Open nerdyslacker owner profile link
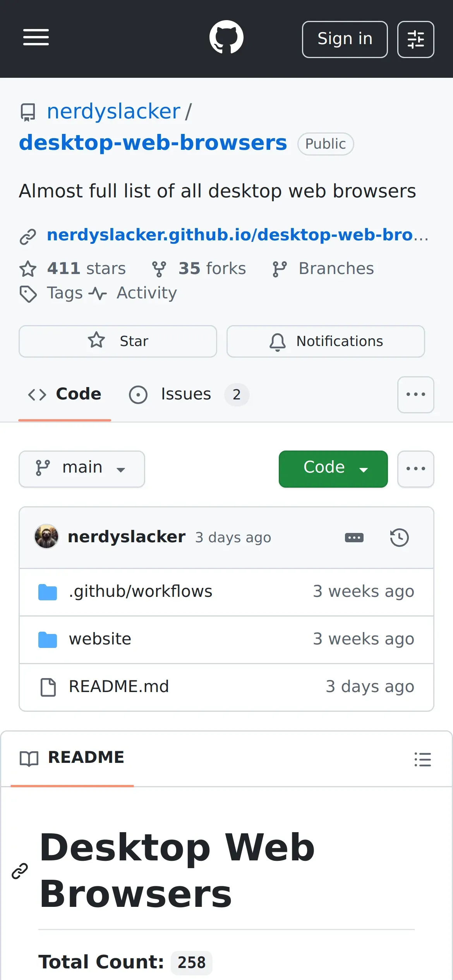453x980 pixels. point(113,111)
